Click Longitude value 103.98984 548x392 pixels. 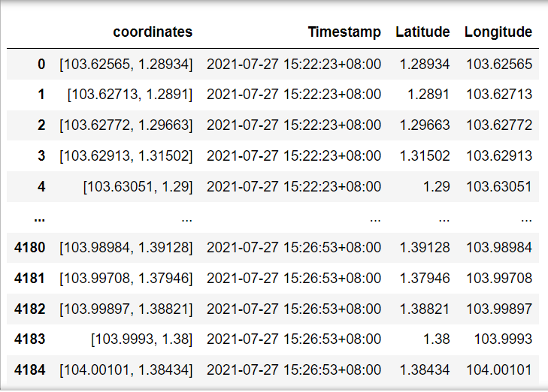coord(499,248)
